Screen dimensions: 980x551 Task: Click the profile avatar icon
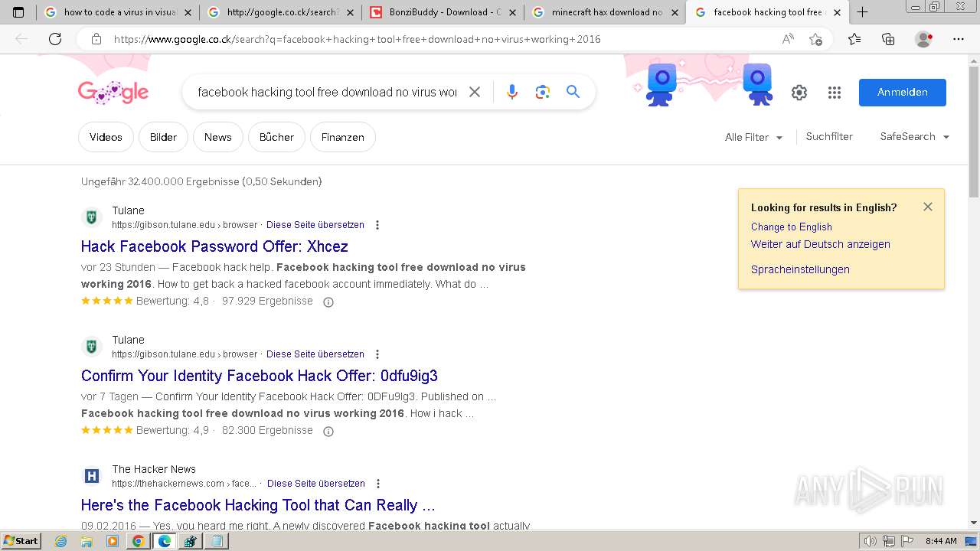924,39
